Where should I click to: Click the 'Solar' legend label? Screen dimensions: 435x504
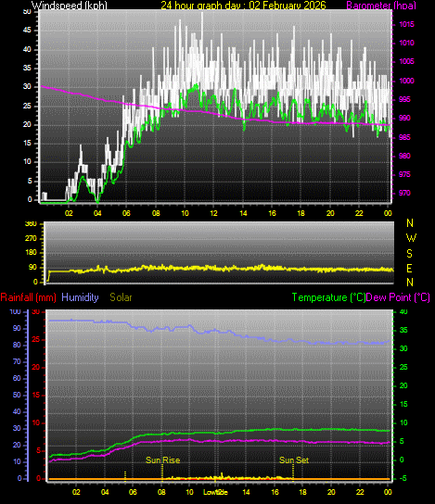(x=121, y=297)
